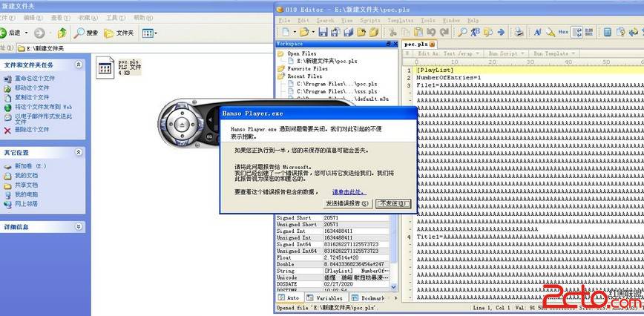This screenshot has height=316, width=644.
Task: Open the Run Script dropdown
Action: 505,53
